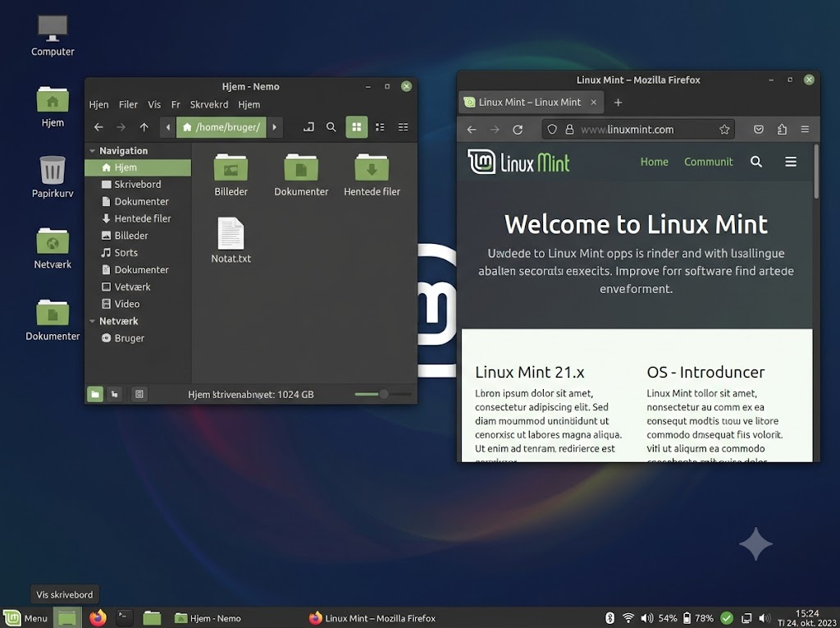Show places sidebar button in Nemo status bar
Image resolution: width=840 pixels, height=628 pixels.
coord(95,395)
